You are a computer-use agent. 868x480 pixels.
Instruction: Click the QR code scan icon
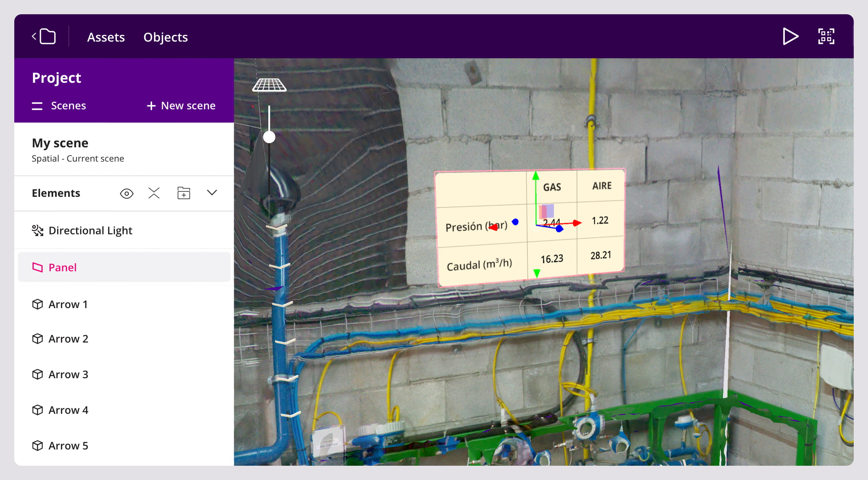click(x=826, y=37)
